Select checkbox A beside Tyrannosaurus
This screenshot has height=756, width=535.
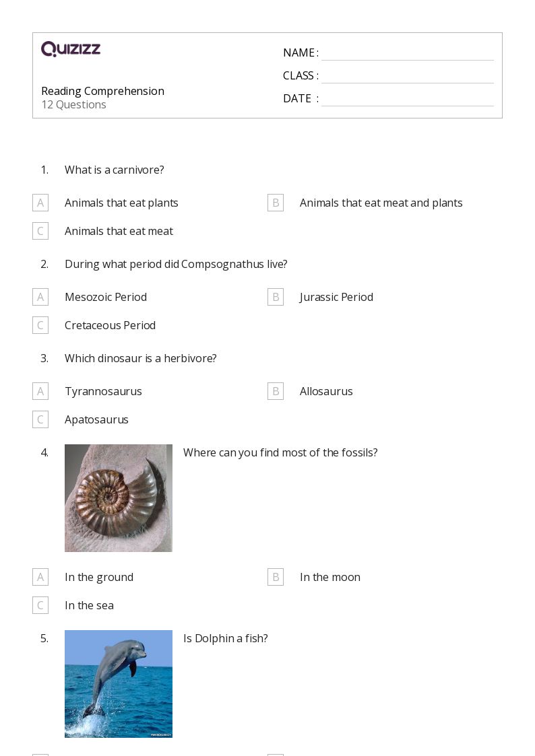coord(40,391)
